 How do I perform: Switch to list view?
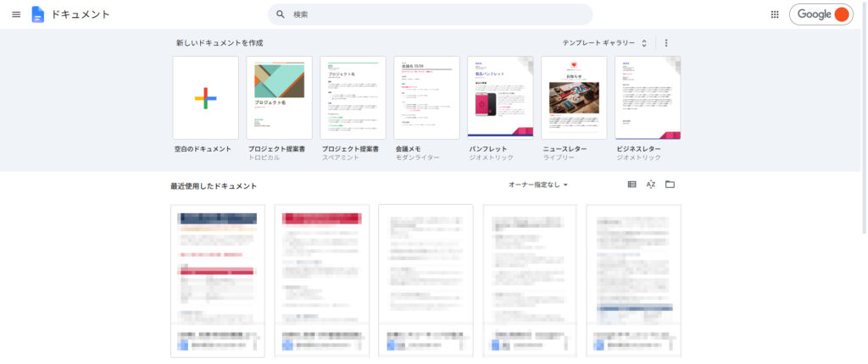tap(632, 185)
